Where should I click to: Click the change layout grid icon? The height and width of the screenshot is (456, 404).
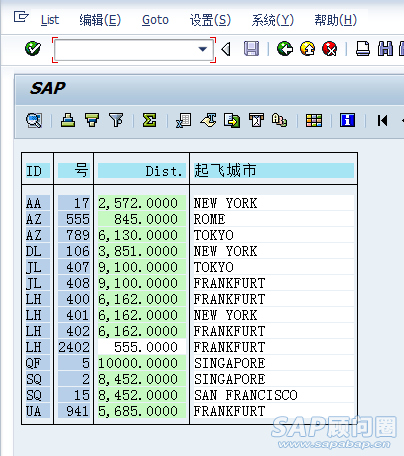(x=314, y=120)
